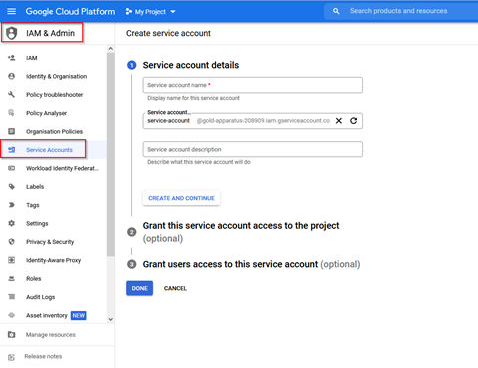Open Organisation Policies in sidebar
This screenshot has width=478, height=368.
pyautogui.click(x=54, y=131)
